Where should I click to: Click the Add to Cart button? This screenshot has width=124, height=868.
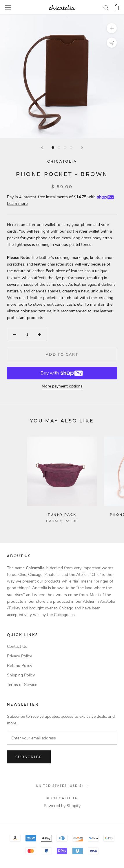62,355
